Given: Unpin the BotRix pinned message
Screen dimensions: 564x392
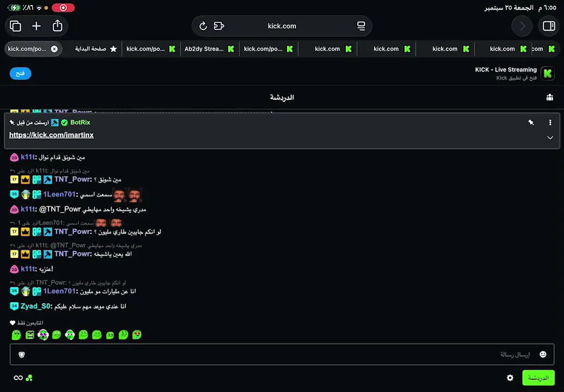Looking at the screenshot, I should click(531, 122).
